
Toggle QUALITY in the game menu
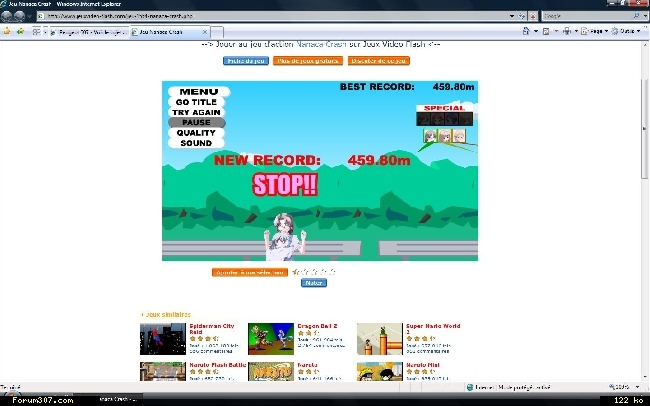pyautogui.click(x=196, y=133)
